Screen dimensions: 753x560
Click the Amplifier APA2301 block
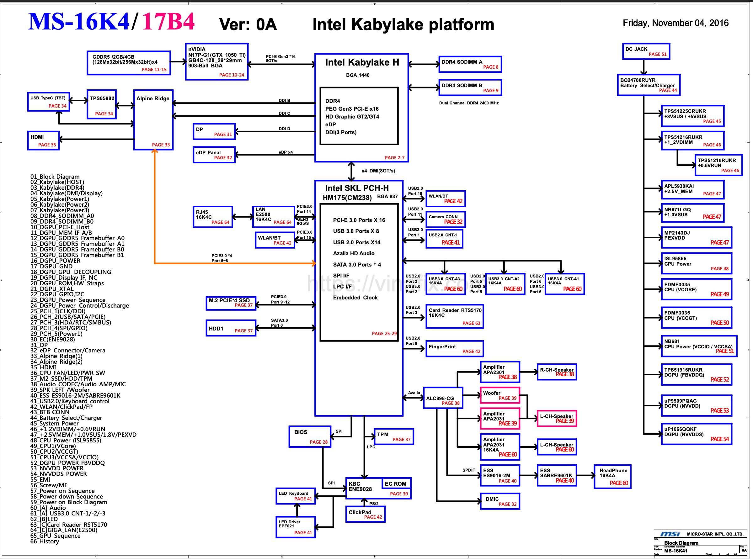tap(500, 372)
